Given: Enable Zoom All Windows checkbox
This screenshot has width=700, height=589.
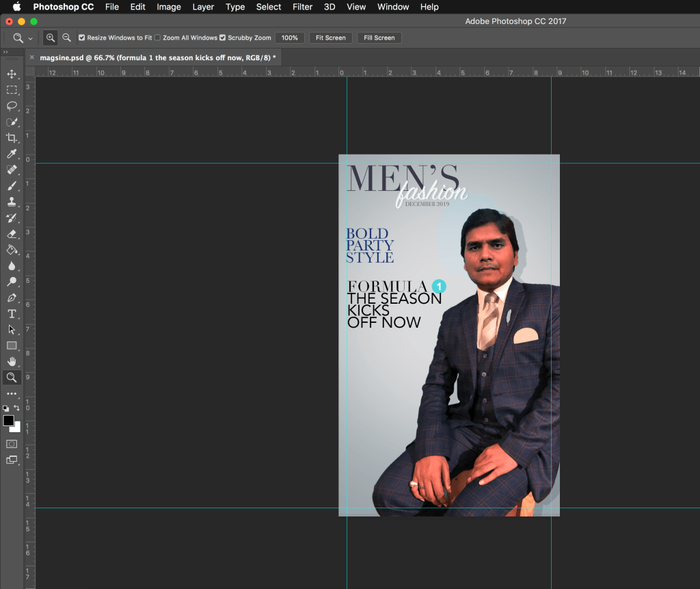Looking at the screenshot, I should [x=158, y=38].
